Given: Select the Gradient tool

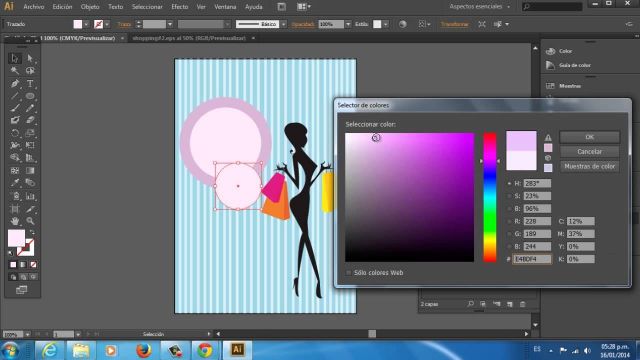Looking at the screenshot, I should (x=30, y=171).
